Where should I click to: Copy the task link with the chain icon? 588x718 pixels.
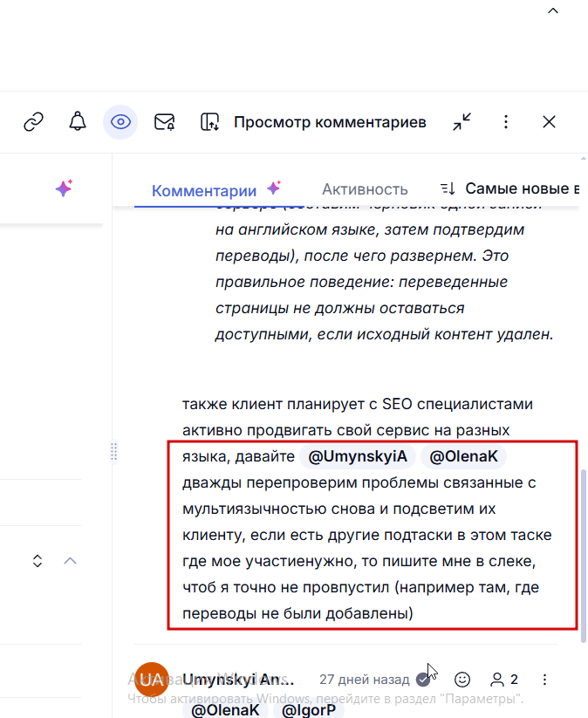pyautogui.click(x=33, y=122)
